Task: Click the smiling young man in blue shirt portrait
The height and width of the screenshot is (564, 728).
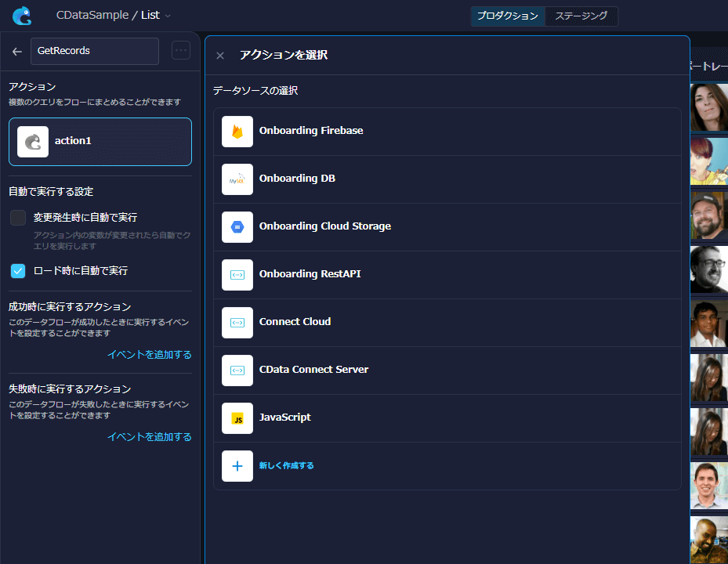Action: coord(709,486)
